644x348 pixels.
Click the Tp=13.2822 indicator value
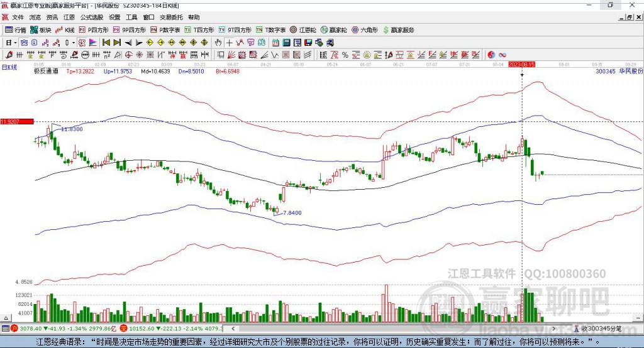tap(80, 71)
